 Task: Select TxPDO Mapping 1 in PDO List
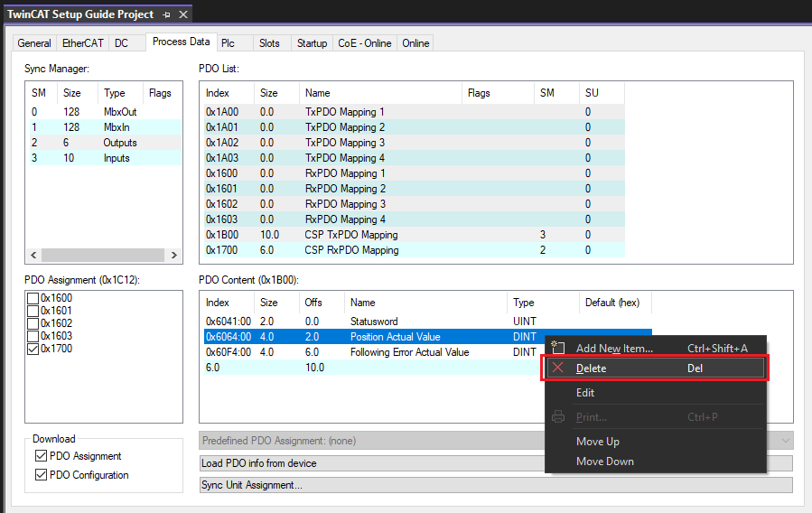(415, 112)
